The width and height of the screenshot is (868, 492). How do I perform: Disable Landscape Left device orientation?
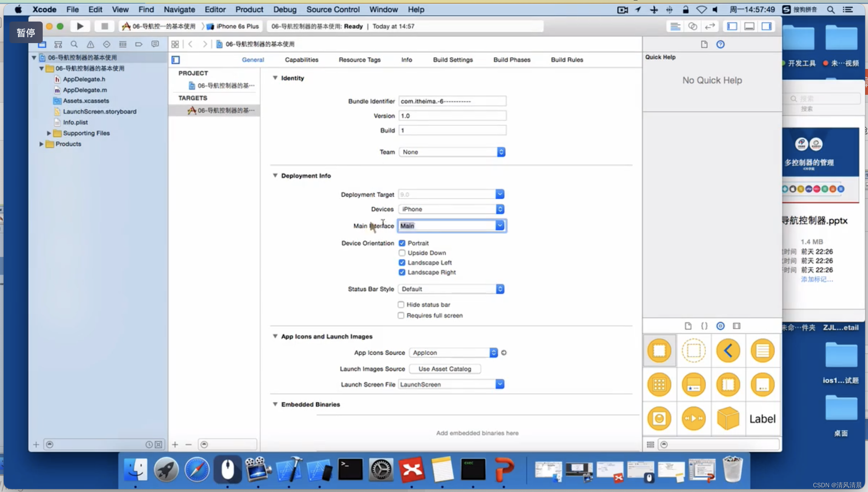click(x=402, y=263)
